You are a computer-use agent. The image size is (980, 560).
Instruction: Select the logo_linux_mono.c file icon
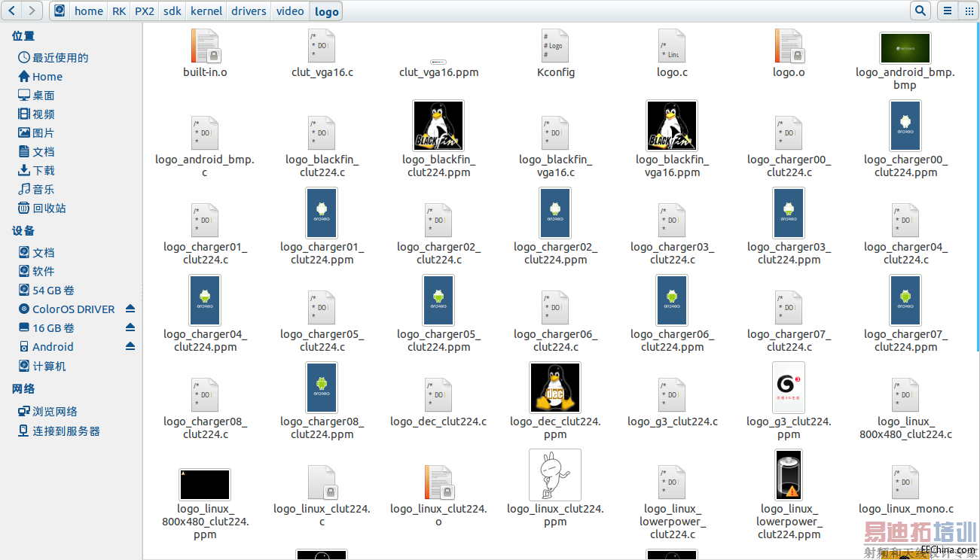pos(905,482)
